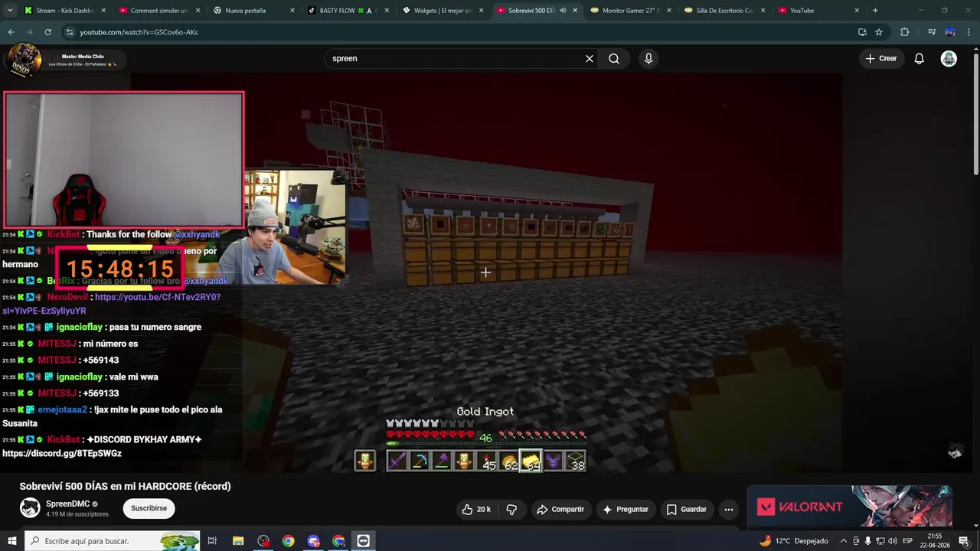The image size is (980, 551).
Task: Bookmark this page with the star
Action: [879, 32]
